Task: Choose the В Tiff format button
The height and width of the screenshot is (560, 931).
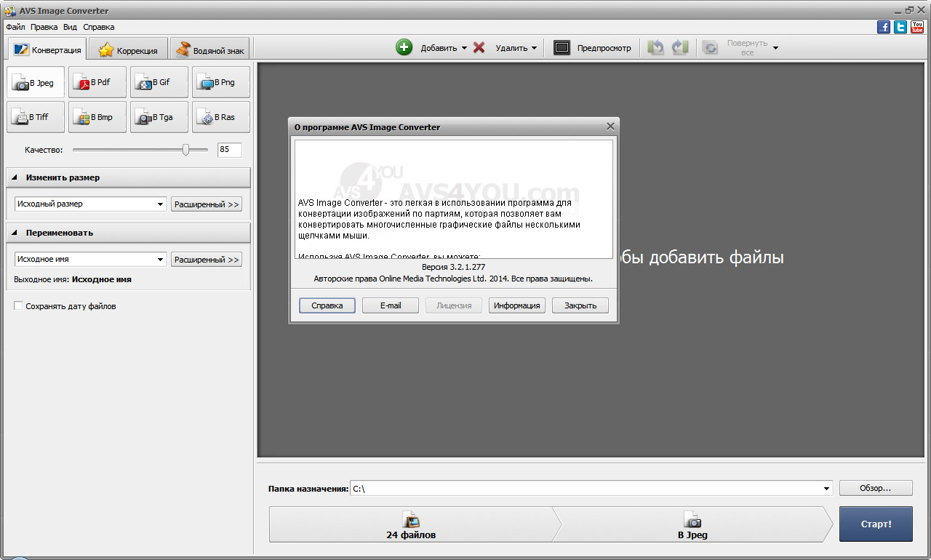Action: pyautogui.click(x=36, y=117)
